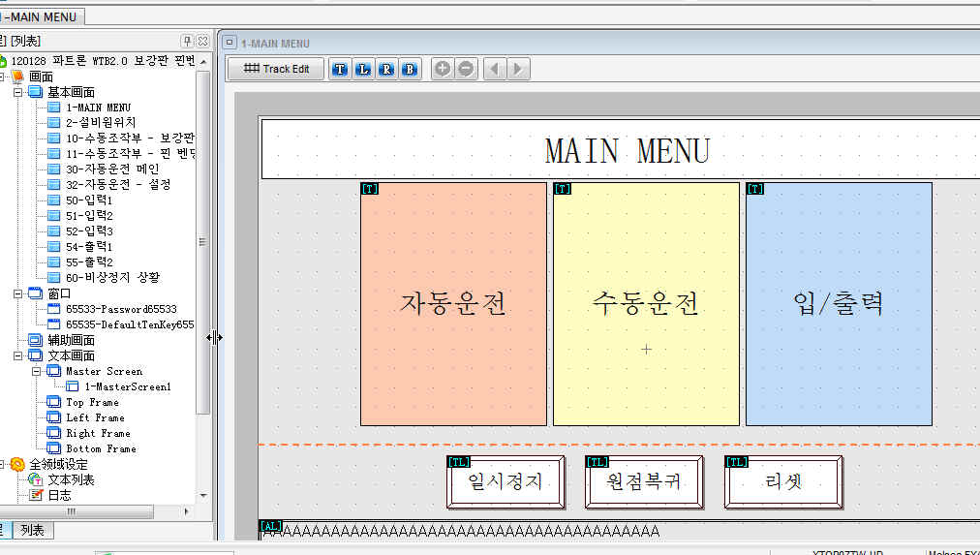Click the next arrow toolbar icon

point(519,69)
